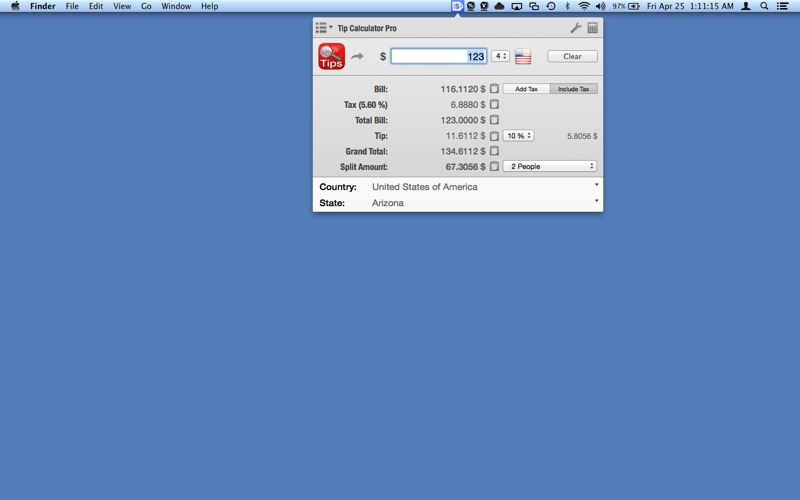Screen dimensions: 800x500
Task: Click the Tip Calculator menu bar icon
Action: (x=457, y=6)
